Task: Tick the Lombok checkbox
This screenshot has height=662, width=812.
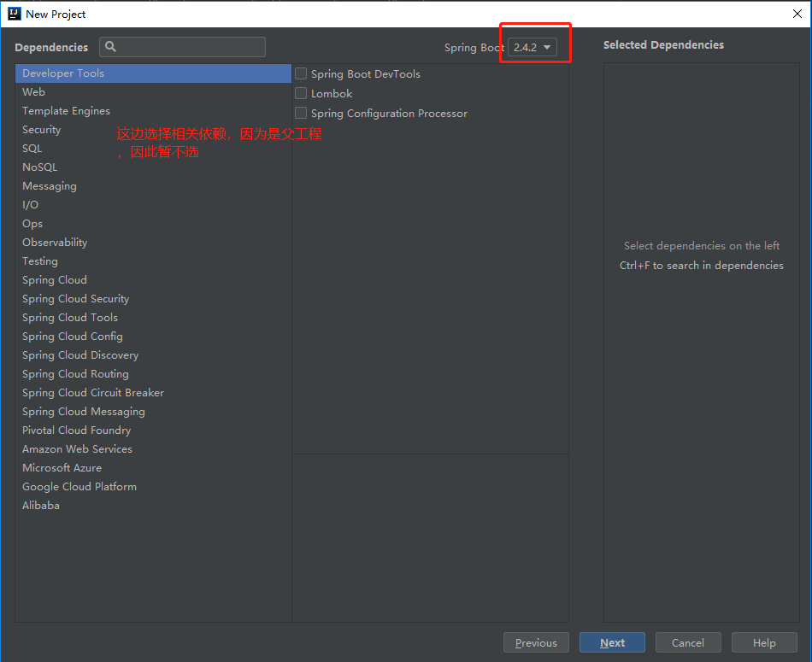Action: 301,93
